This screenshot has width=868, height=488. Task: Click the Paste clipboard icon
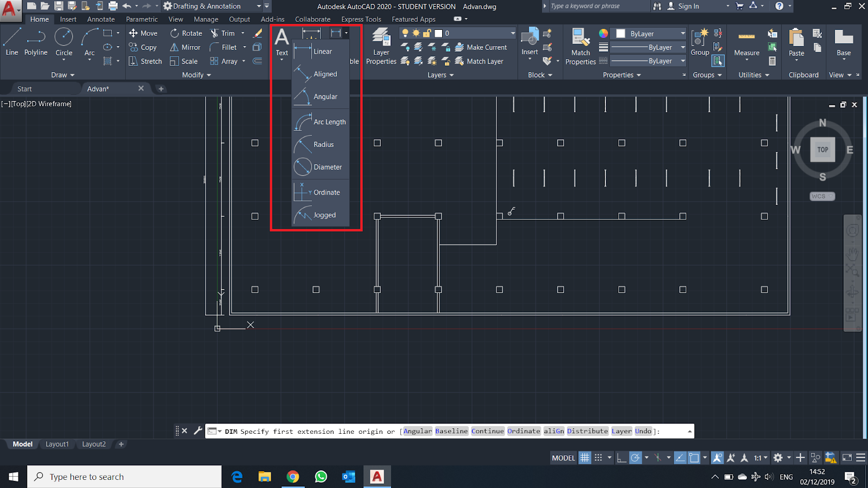point(796,42)
